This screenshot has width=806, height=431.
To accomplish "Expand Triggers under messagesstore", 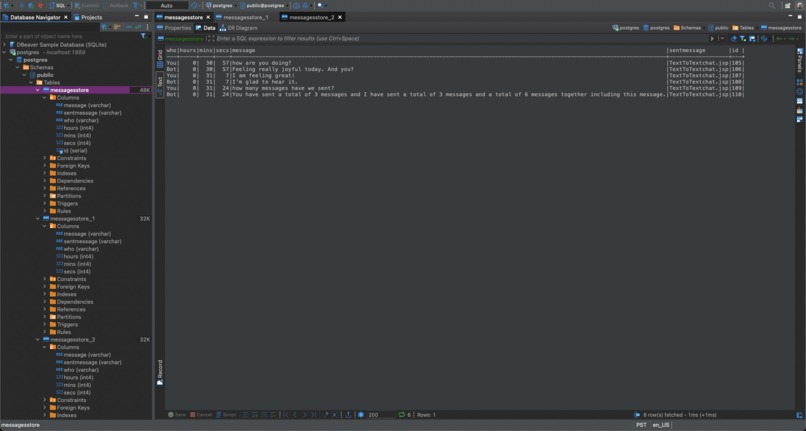I will pyautogui.click(x=45, y=204).
